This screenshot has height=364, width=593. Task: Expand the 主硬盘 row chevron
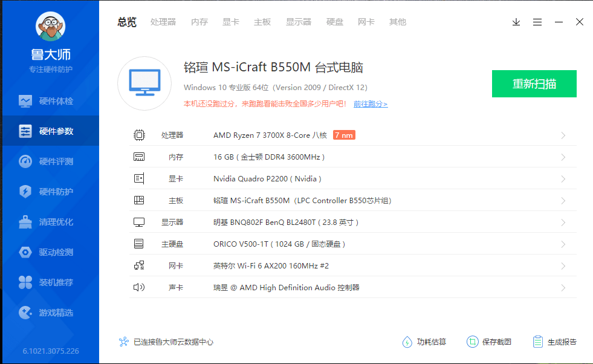563,244
